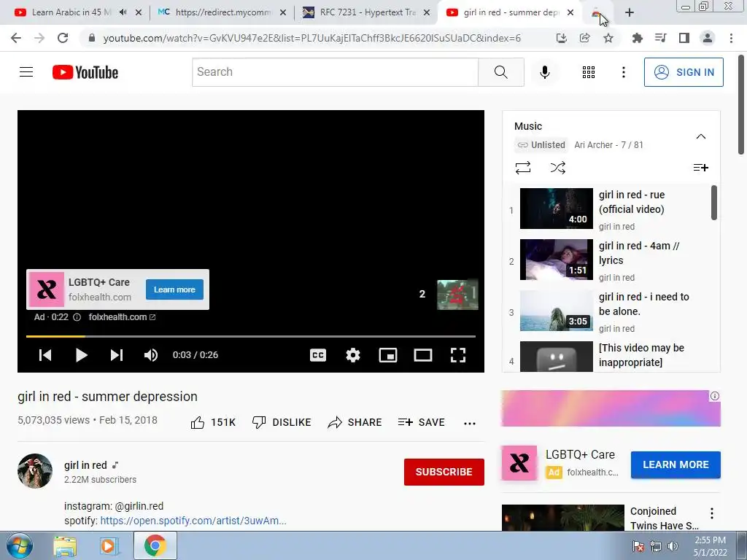Bookmark this page with star icon
Screen dimensions: 747x560
tap(608, 38)
